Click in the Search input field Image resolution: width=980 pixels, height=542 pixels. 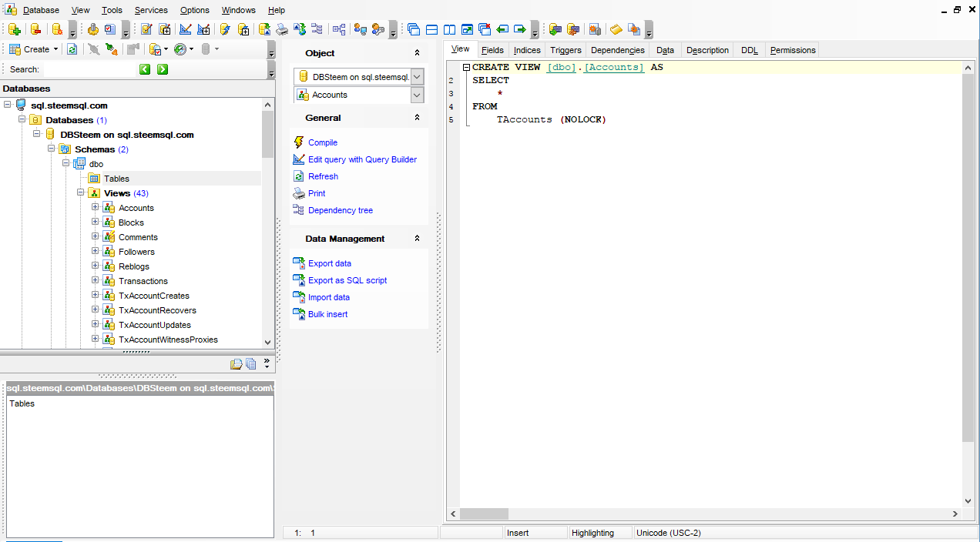pyautogui.click(x=89, y=69)
